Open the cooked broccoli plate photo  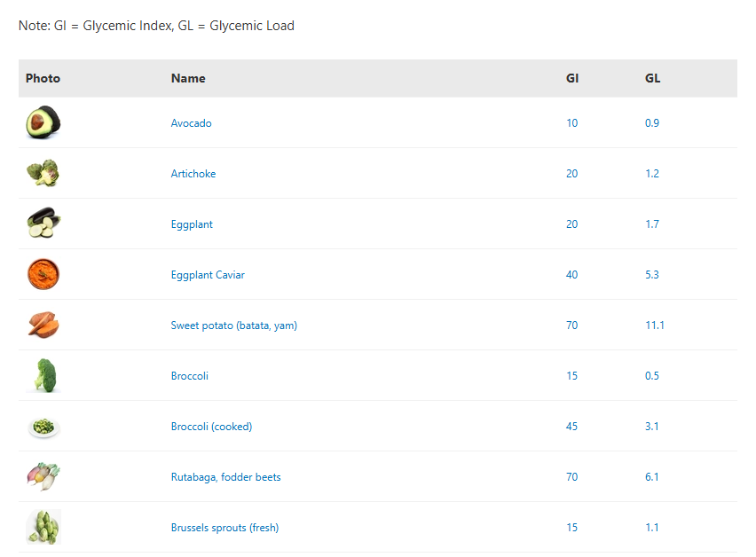(x=43, y=427)
